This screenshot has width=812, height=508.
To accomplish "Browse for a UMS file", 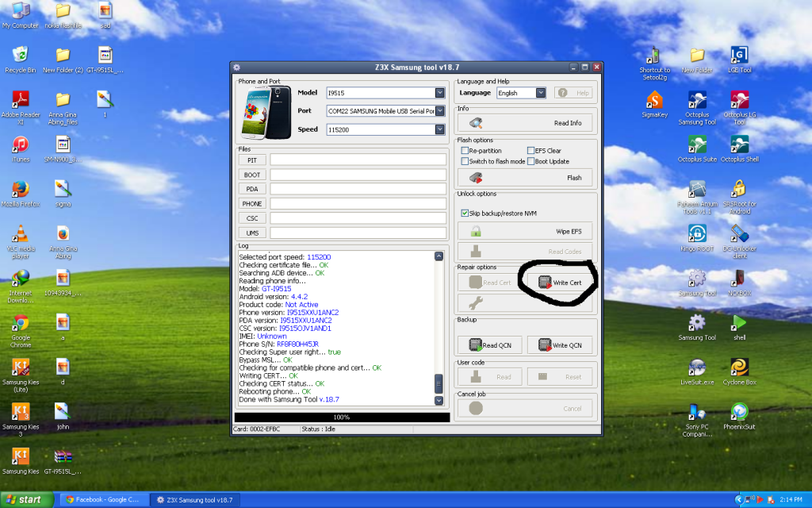I will click(x=252, y=233).
